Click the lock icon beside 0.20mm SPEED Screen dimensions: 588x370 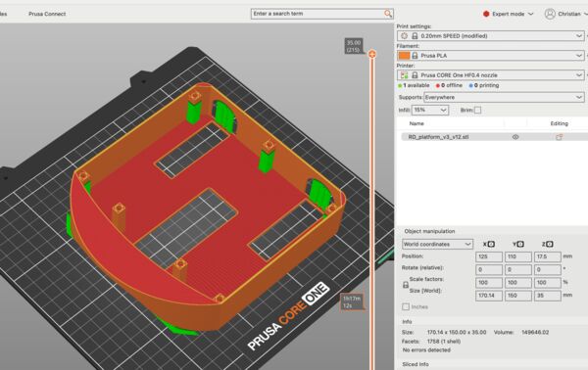[415, 36]
